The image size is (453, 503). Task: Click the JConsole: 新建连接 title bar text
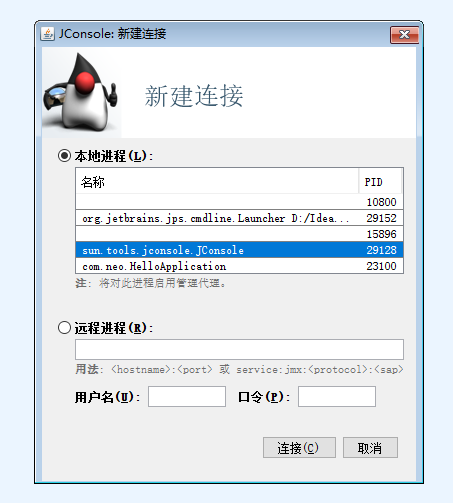(112, 34)
